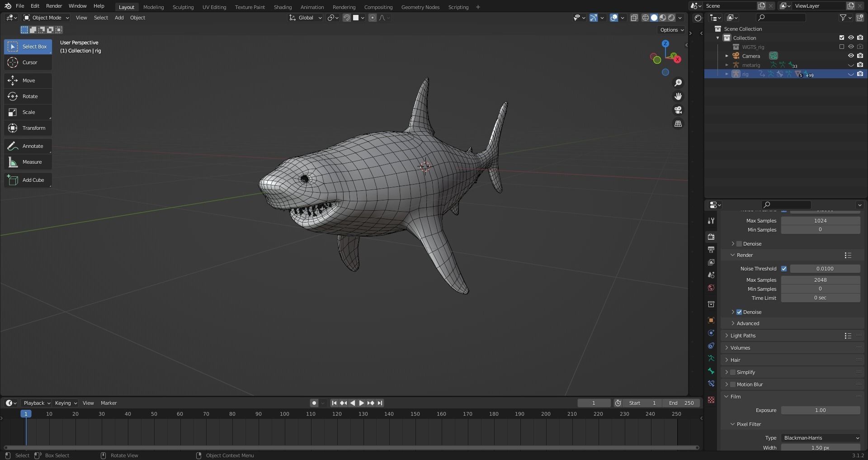The image size is (868, 460).
Task: Switch to the Shading workspace tab
Action: 283,7
